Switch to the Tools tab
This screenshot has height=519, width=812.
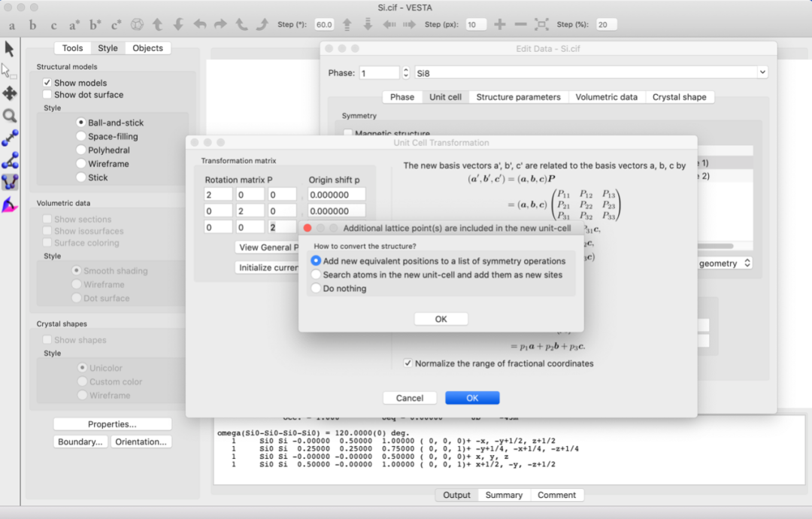[72, 47]
